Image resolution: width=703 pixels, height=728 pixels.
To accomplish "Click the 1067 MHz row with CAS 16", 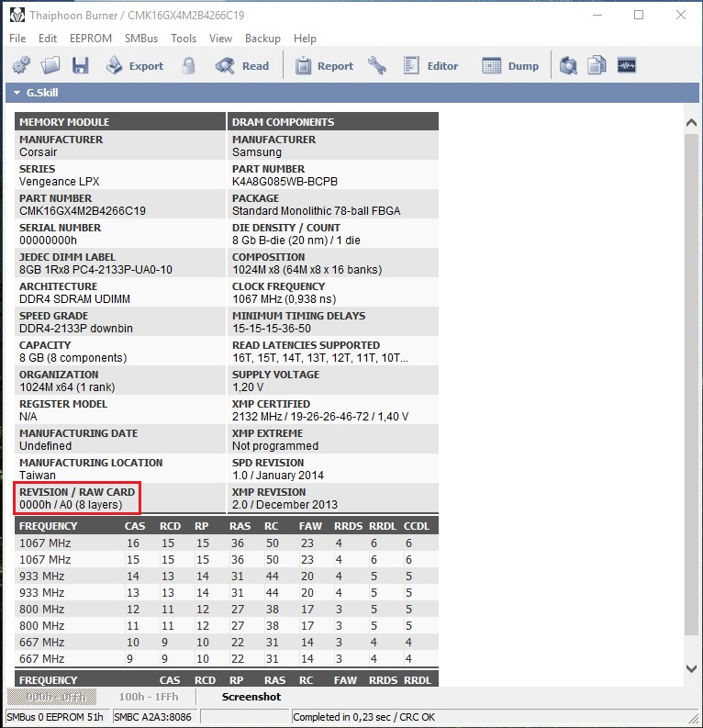I will pyautogui.click(x=227, y=543).
